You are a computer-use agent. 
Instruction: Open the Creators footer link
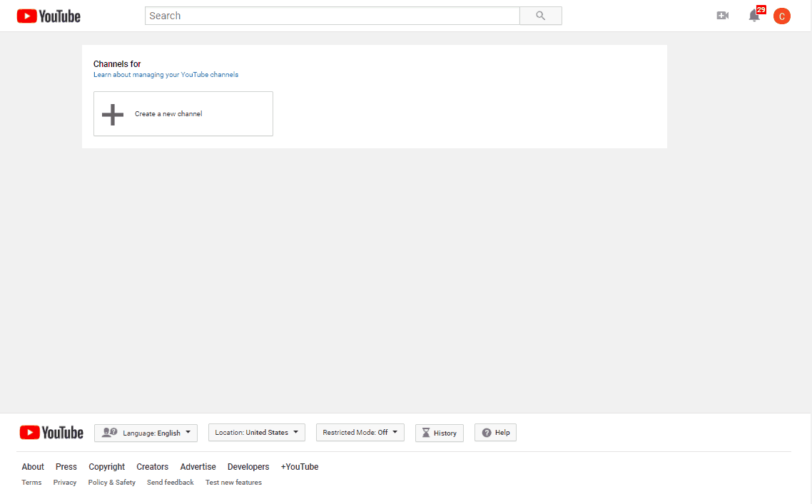(152, 467)
